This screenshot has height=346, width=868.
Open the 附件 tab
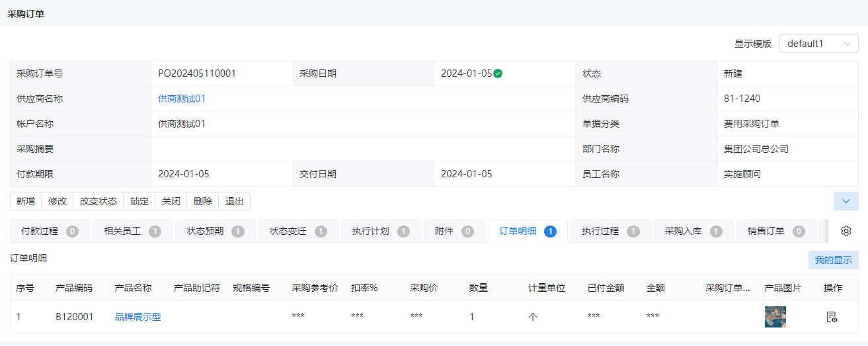[455, 232]
